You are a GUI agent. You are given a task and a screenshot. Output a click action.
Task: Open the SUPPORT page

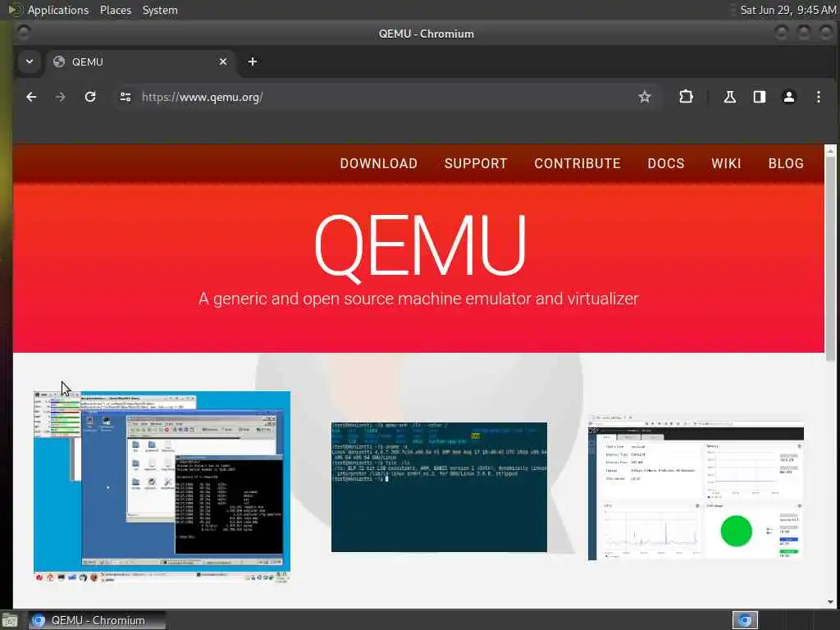click(476, 163)
